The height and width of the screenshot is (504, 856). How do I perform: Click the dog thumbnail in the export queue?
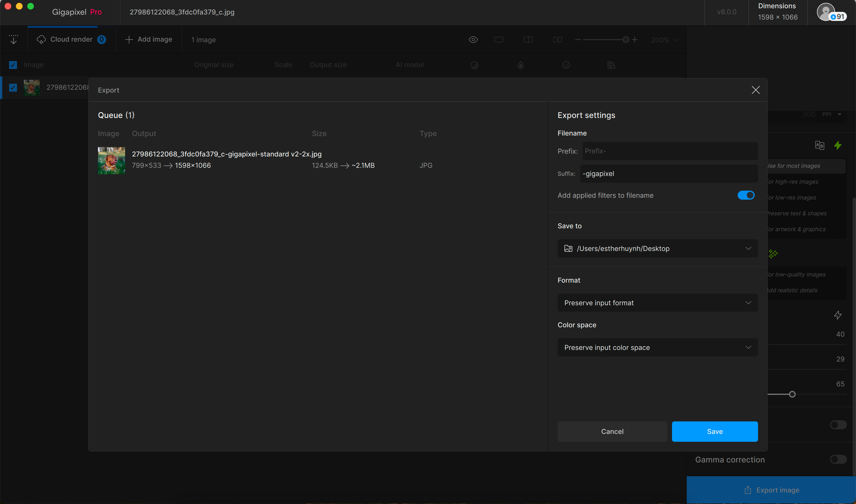pos(112,160)
